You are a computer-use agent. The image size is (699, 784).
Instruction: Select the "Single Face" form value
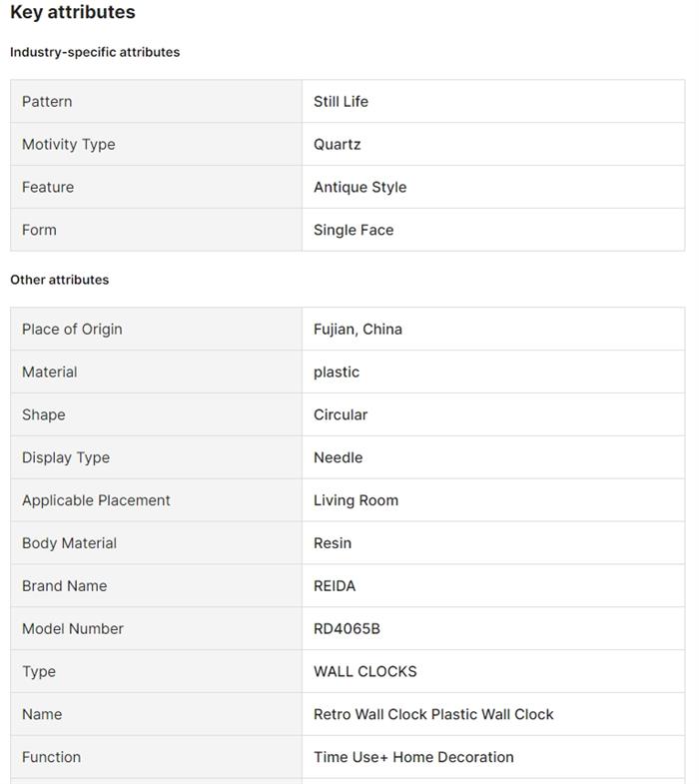click(x=353, y=231)
